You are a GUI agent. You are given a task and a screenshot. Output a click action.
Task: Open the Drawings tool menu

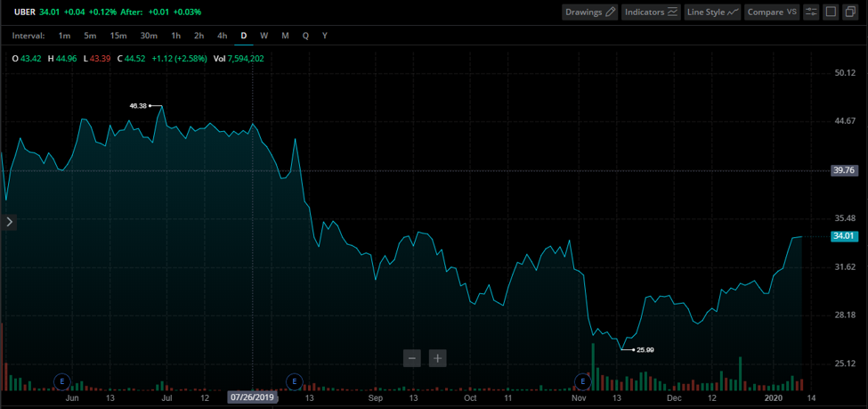[590, 12]
